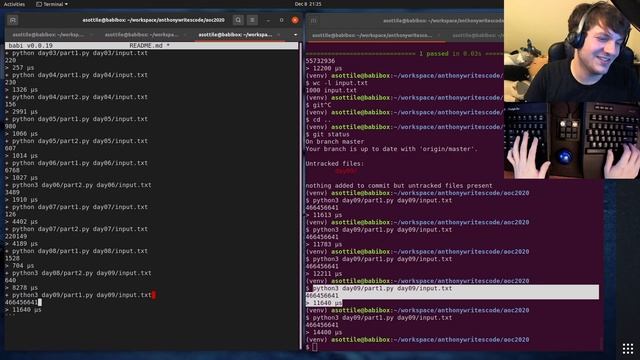Click the 'python day03/part1.py day03/input.txt' line
Image resolution: width=640 pixels, height=360 pixels.
tap(76, 53)
